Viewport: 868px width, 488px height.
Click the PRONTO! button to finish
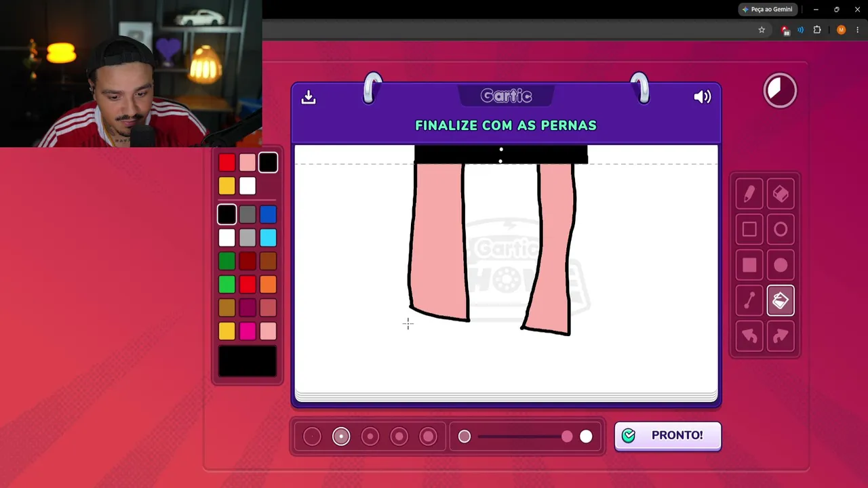tap(668, 436)
